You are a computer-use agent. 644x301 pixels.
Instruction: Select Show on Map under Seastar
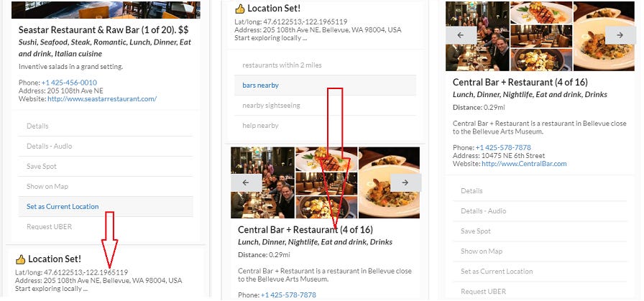tap(106, 187)
